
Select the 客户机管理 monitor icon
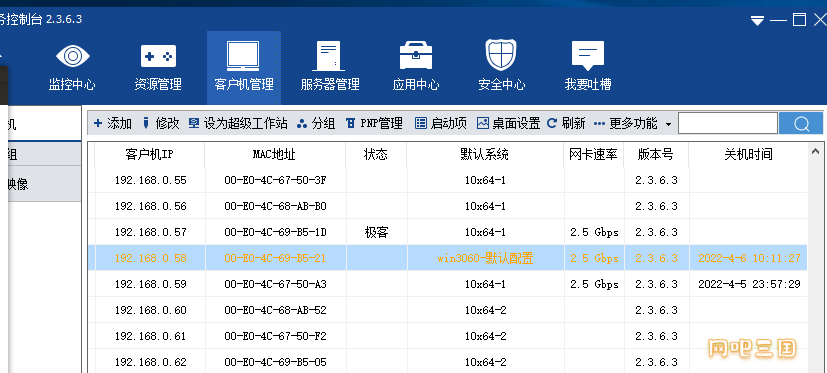(x=243, y=56)
